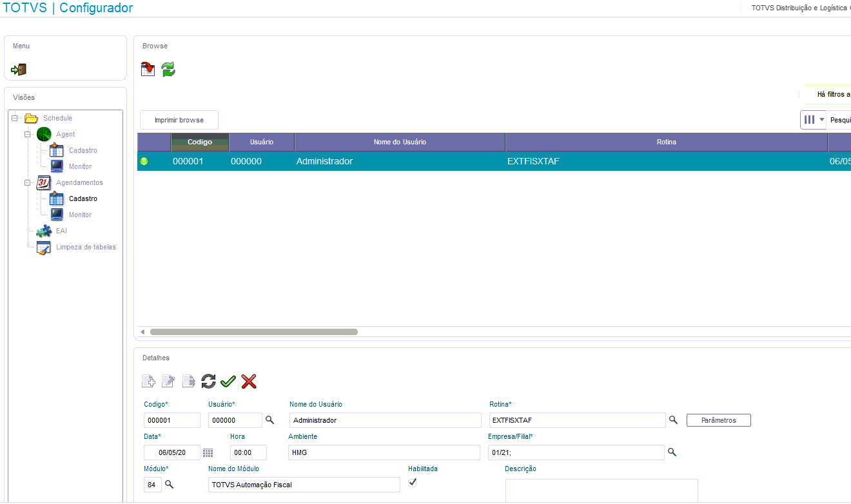Viewport: 851px width, 504px height.
Task: Focus the Usuário input field
Action: pos(235,420)
